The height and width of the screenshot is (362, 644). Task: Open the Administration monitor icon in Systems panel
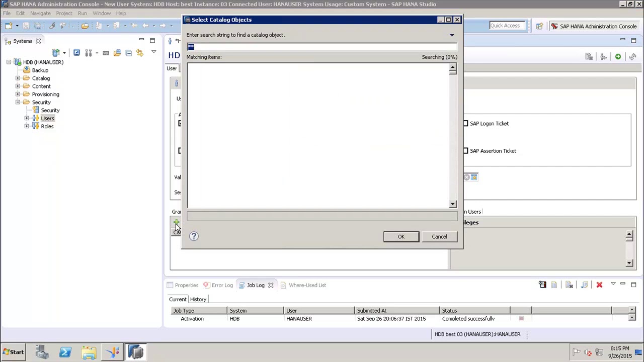coord(76,53)
